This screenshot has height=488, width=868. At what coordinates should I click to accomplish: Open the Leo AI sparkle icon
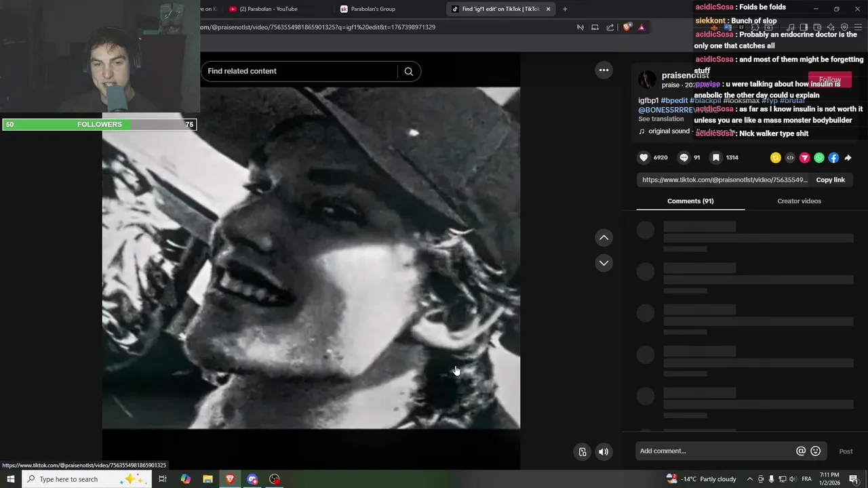tap(831, 27)
